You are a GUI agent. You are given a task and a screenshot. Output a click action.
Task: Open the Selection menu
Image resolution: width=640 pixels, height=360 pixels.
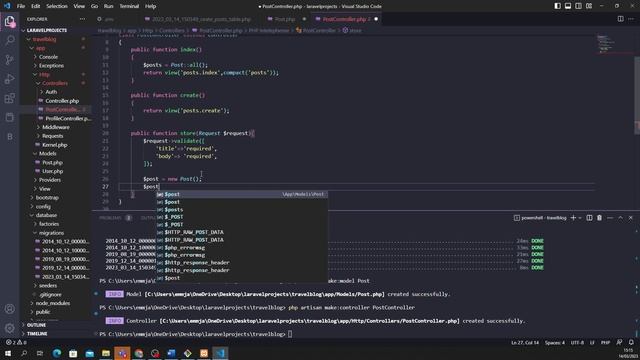point(57,6)
